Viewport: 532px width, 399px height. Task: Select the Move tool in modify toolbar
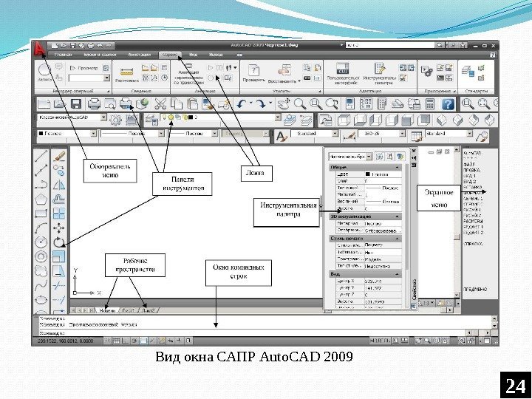pyautogui.click(x=58, y=228)
